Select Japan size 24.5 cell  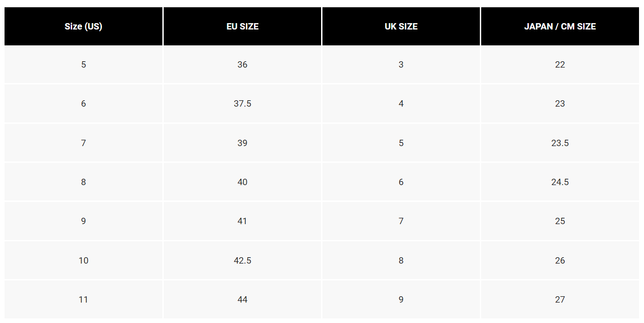[x=560, y=182]
